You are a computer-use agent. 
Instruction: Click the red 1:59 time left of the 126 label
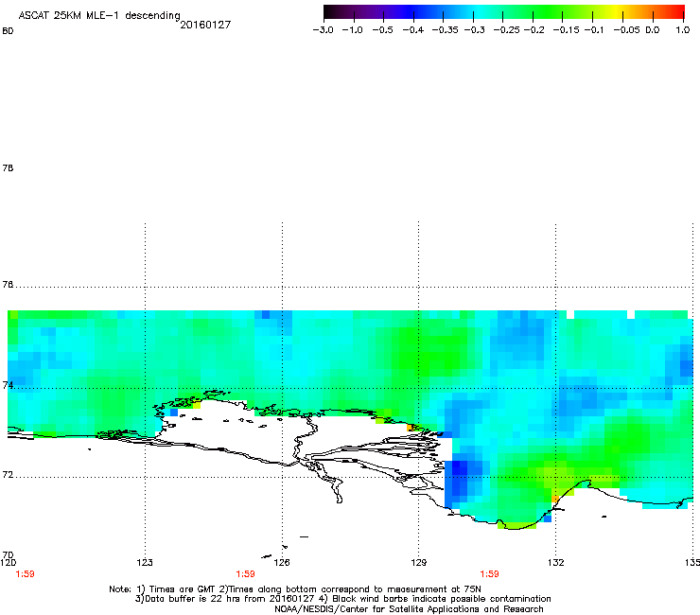pyautogui.click(x=246, y=574)
